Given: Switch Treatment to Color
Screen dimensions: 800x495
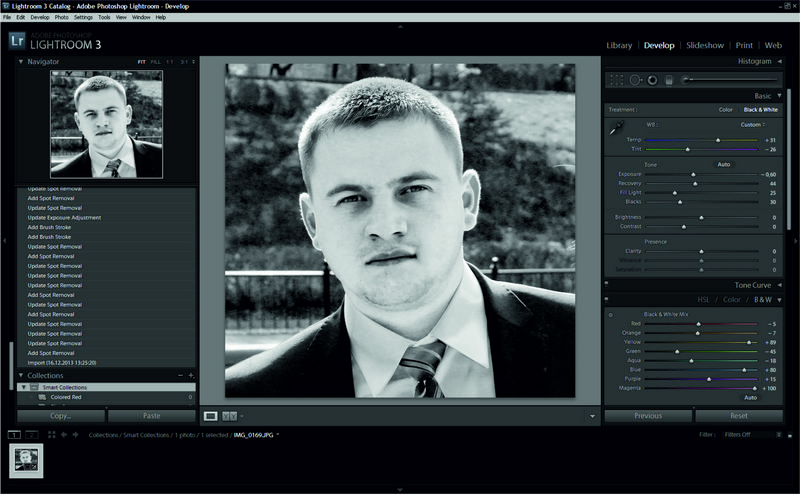Looking at the screenshot, I should (x=725, y=109).
